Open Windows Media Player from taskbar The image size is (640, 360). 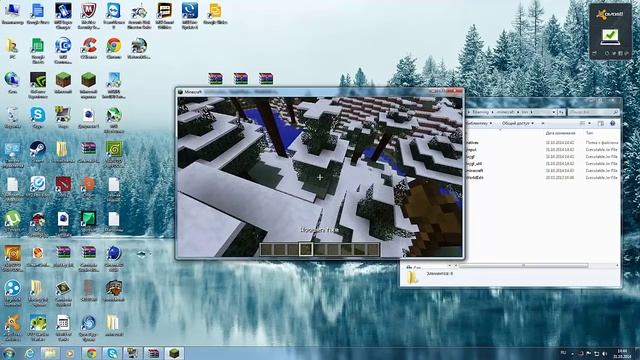[70, 353]
